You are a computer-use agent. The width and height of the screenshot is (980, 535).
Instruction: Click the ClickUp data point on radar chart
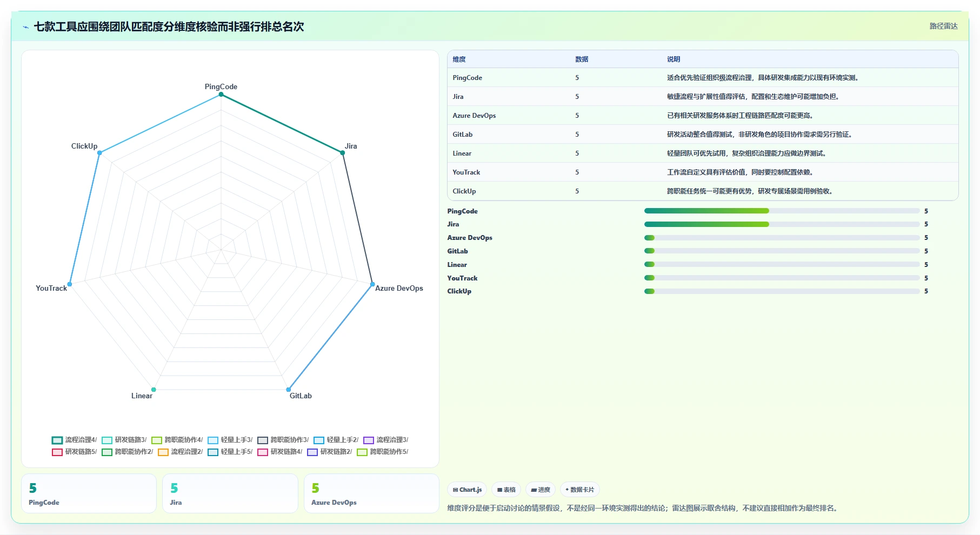pos(99,153)
